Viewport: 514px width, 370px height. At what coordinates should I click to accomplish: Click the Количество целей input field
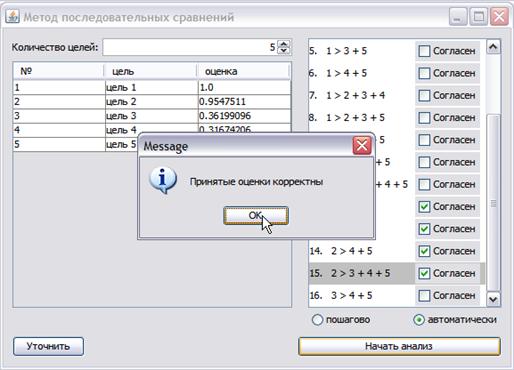190,47
